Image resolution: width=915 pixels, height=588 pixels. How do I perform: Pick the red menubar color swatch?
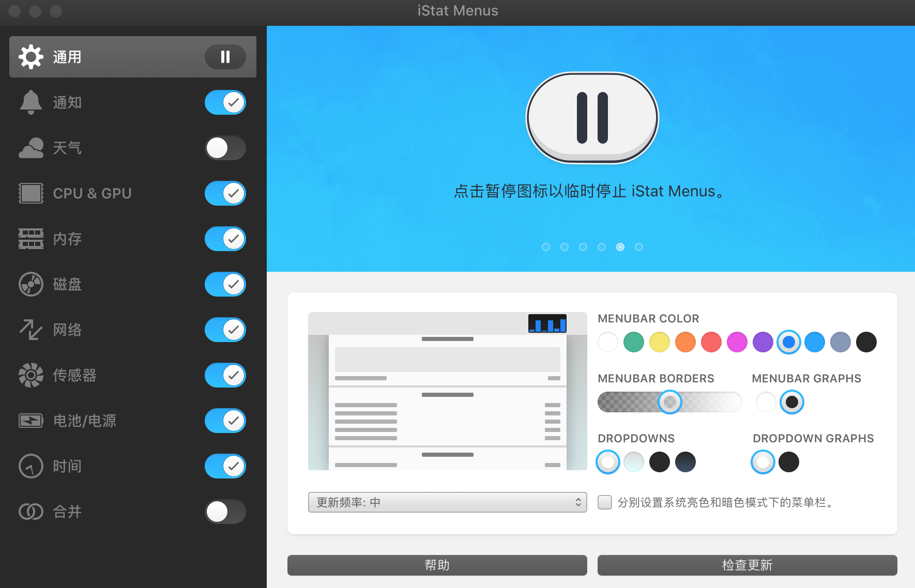tap(711, 342)
